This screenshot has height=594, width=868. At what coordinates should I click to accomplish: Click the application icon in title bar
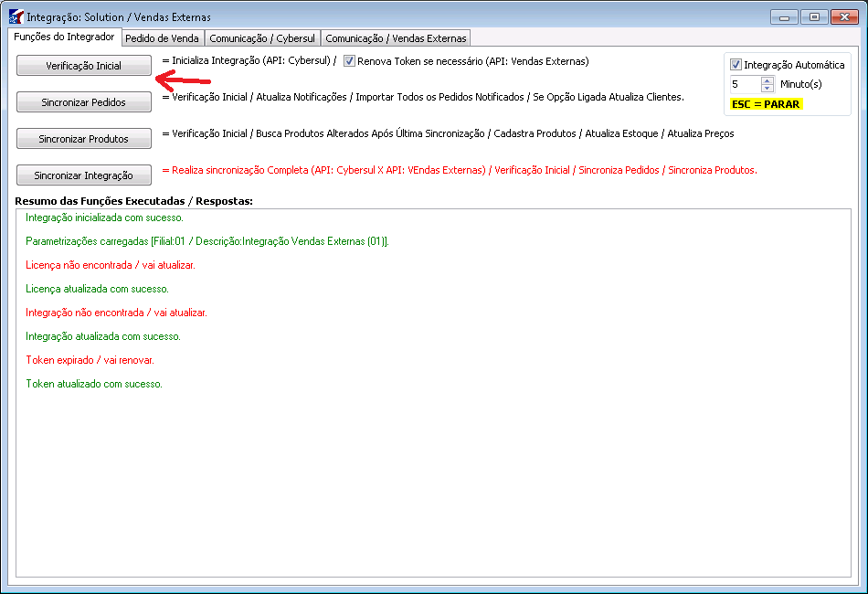click(x=16, y=16)
